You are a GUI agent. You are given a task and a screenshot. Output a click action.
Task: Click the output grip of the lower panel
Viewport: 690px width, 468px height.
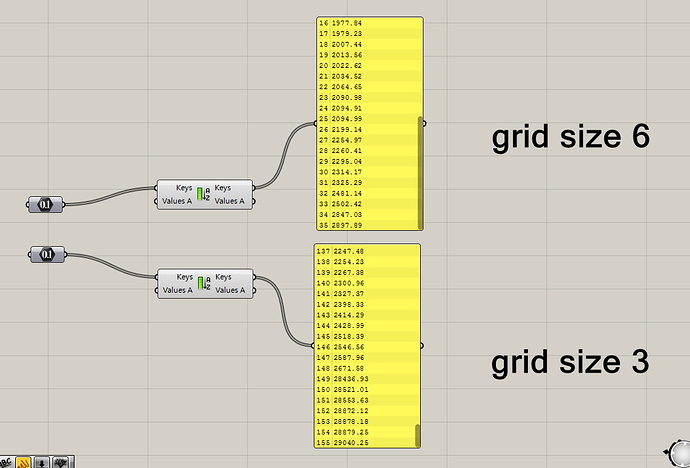point(422,346)
